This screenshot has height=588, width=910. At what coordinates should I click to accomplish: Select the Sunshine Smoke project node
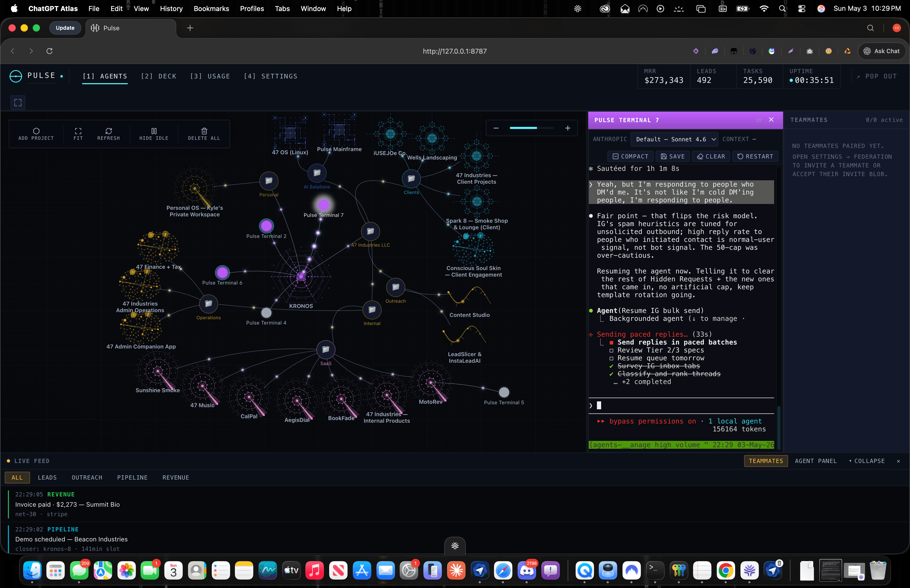pyautogui.click(x=158, y=371)
